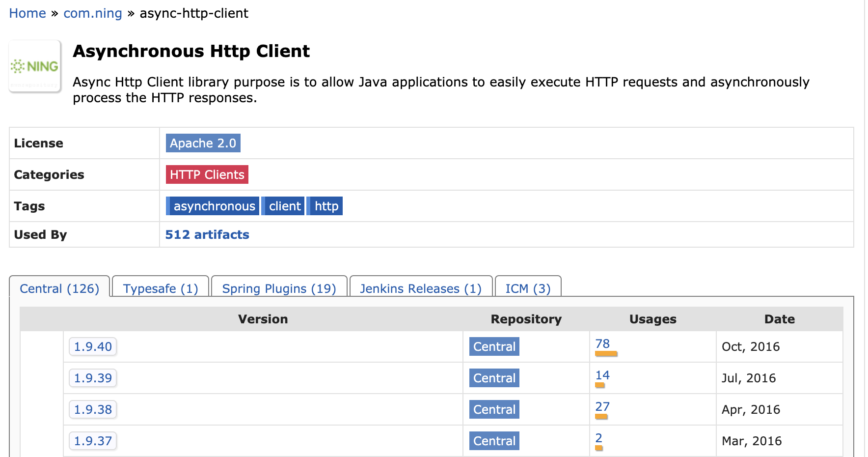
Task: Click the 78 usages link for 1.9.40
Action: [x=602, y=343]
